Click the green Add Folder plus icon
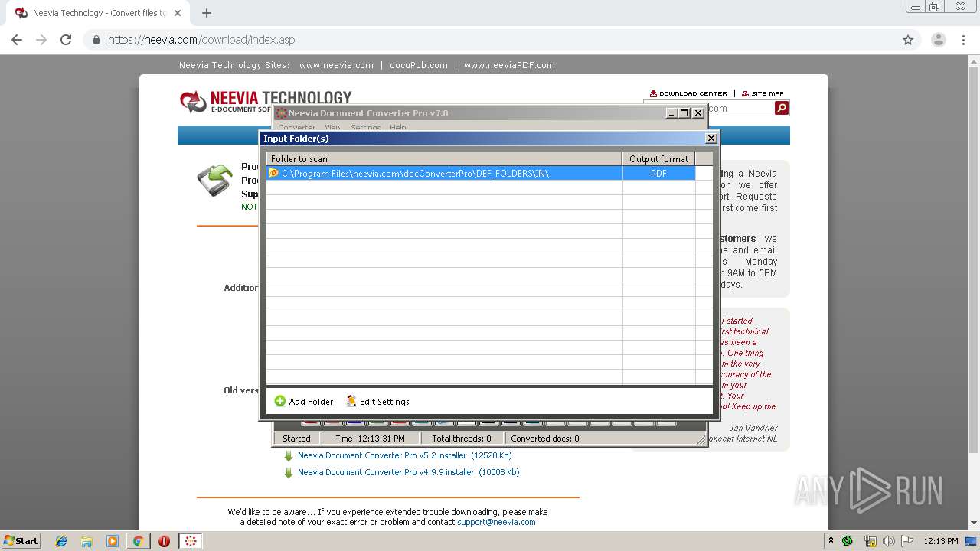980x551 pixels. pyautogui.click(x=280, y=401)
